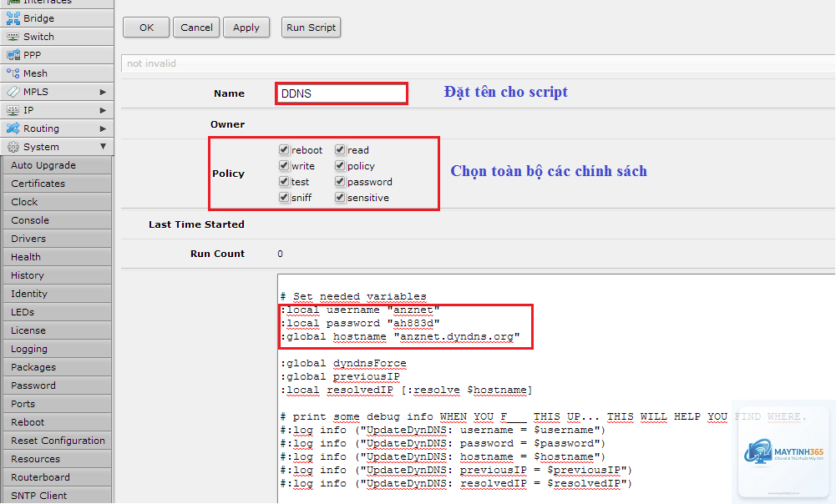The width and height of the screenshot is (836, 504).
Task: Open the Switch menu
Action: (57, 37)
